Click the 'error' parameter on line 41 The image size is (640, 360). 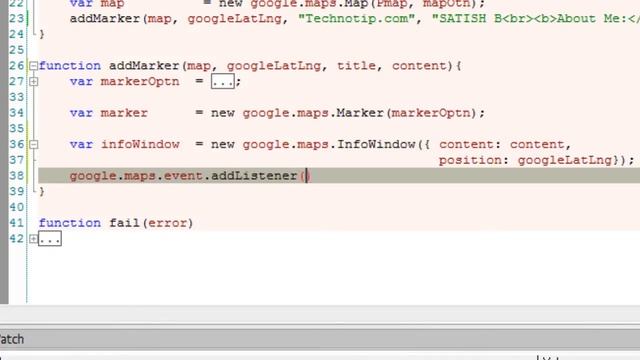tap(167, 223)
